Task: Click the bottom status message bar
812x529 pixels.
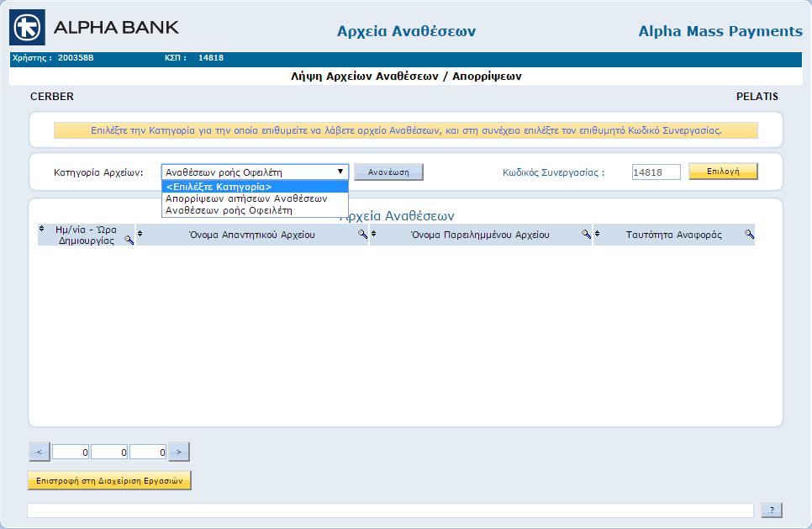Action: click(391, 510)
